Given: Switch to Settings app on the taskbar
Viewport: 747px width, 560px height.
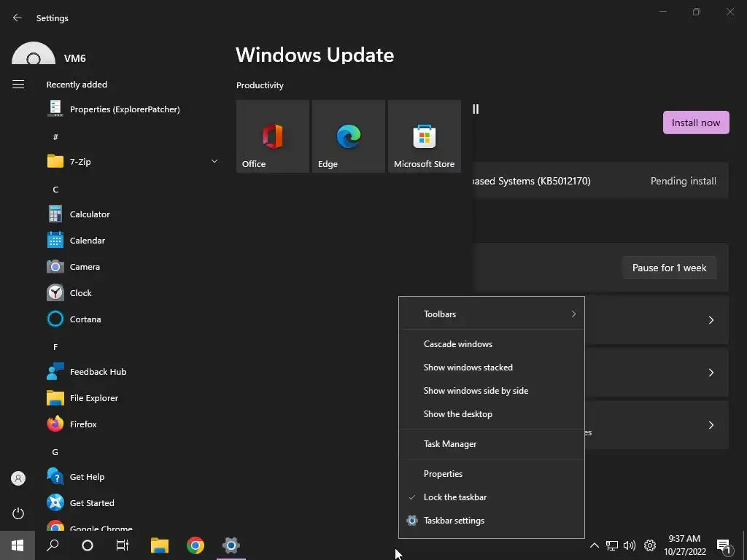Looking at the screenshot, I should pos(231,545).
